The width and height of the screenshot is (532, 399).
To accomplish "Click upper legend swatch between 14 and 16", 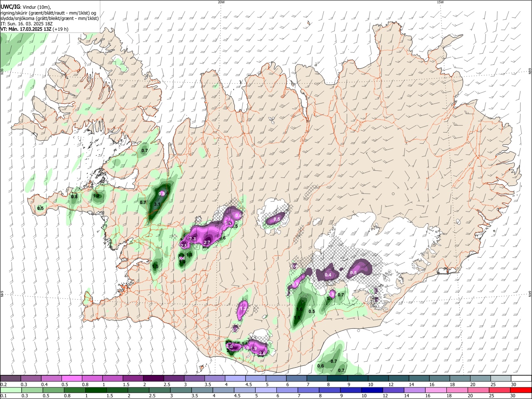I will [419, 378].
